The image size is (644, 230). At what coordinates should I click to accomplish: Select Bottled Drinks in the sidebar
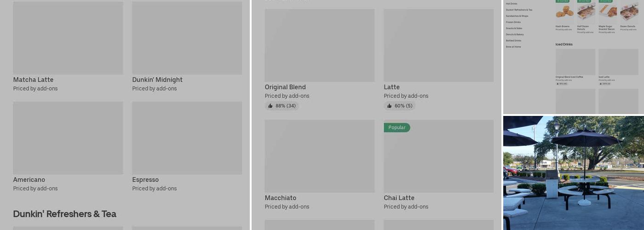pos(513,40)
